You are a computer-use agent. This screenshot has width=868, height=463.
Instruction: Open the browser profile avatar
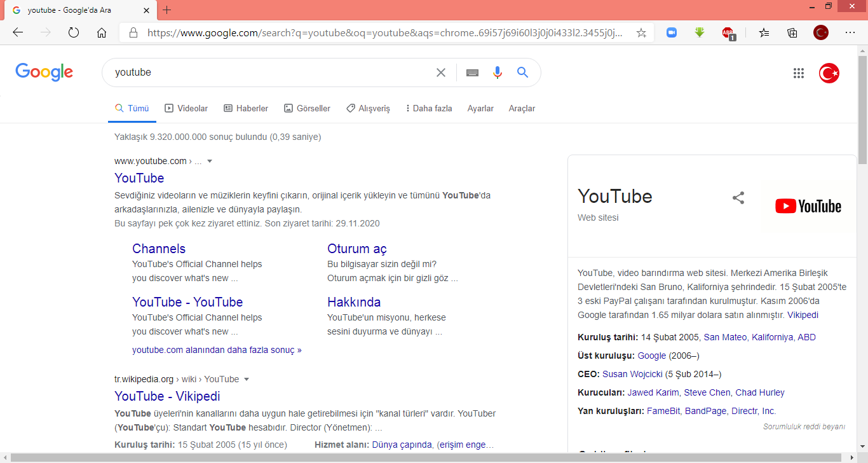[821, 32]
